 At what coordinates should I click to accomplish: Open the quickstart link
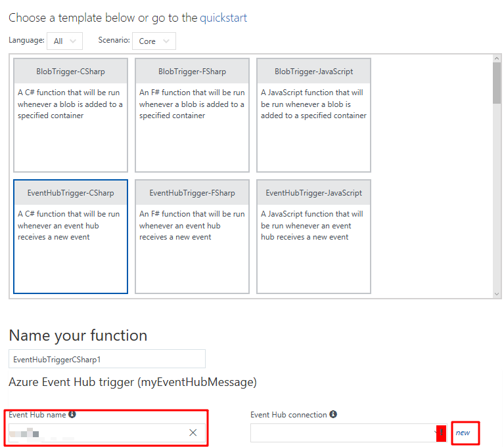pos(223,18)
